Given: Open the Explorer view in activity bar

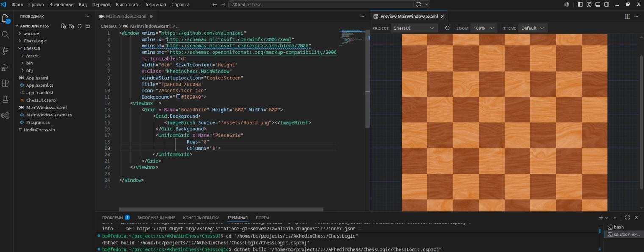Looking at the screenshot, I should (x=6, y=19).
